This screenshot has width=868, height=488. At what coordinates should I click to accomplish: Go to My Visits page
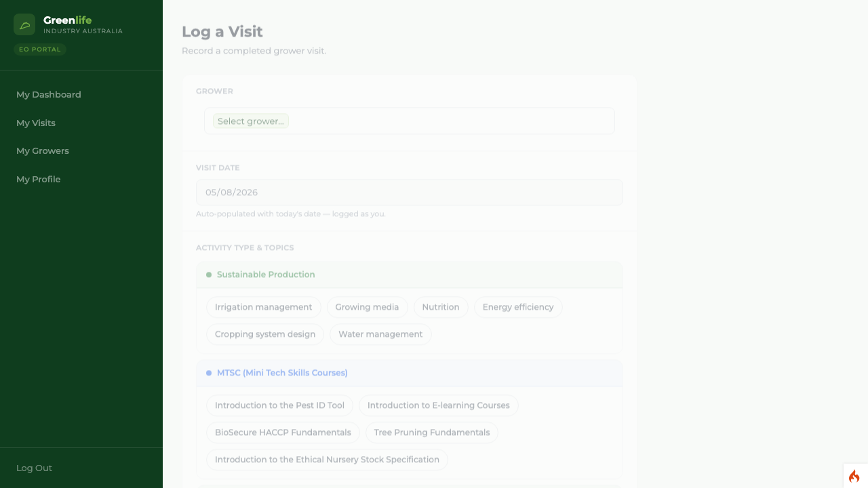coord(36,123)
